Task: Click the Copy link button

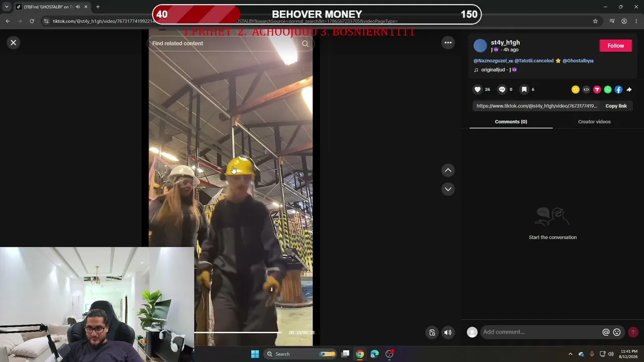Action: [x=616, y=106]
